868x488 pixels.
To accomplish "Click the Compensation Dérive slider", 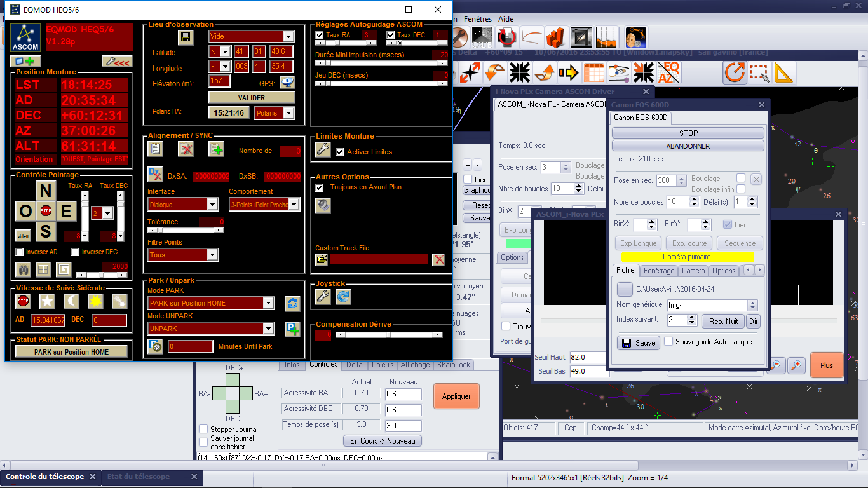I will click(388, 334).
